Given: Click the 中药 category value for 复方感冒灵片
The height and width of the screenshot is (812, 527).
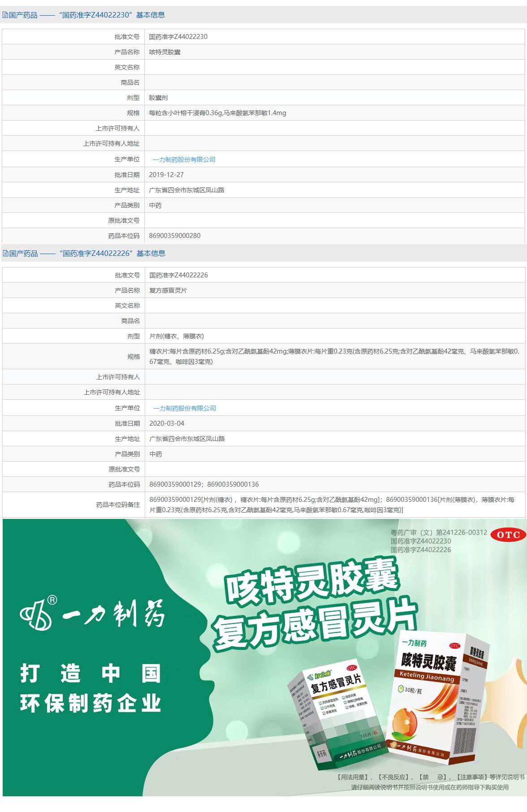Looking at the screenshot, I should [x=156, y=454].
